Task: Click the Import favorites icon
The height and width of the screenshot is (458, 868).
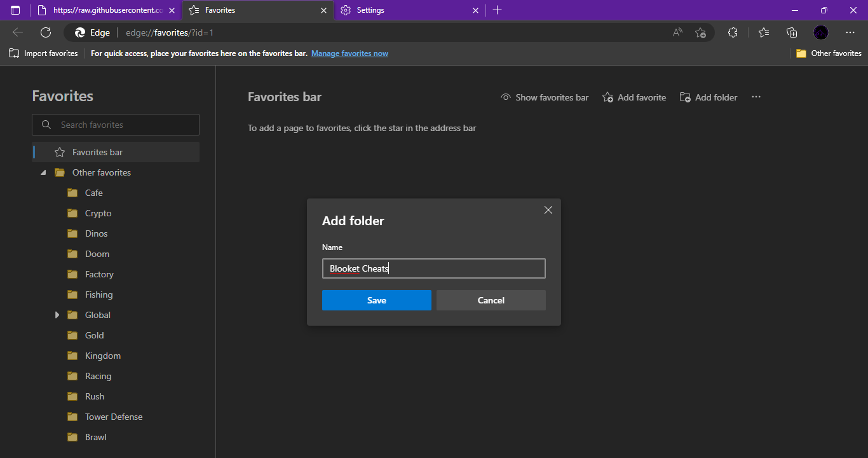Action: point(13,53)
